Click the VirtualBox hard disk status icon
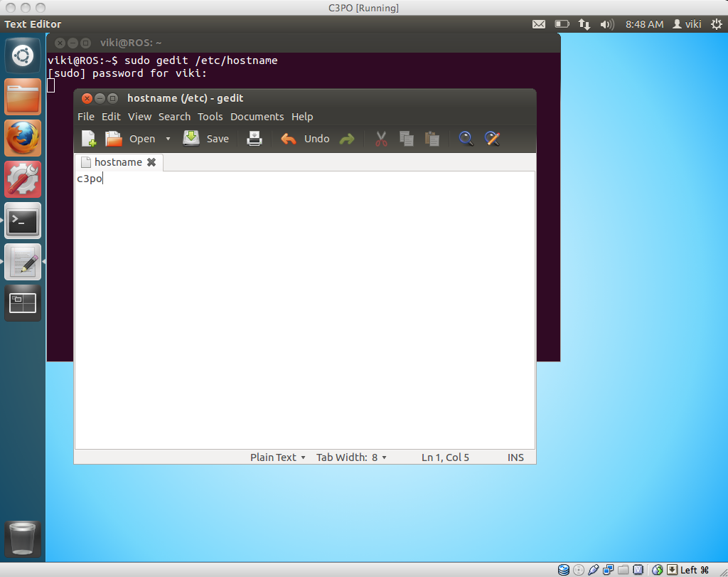The height and width of the screenshot is (577, 728). pyautogui.click(x=564, y=570)
